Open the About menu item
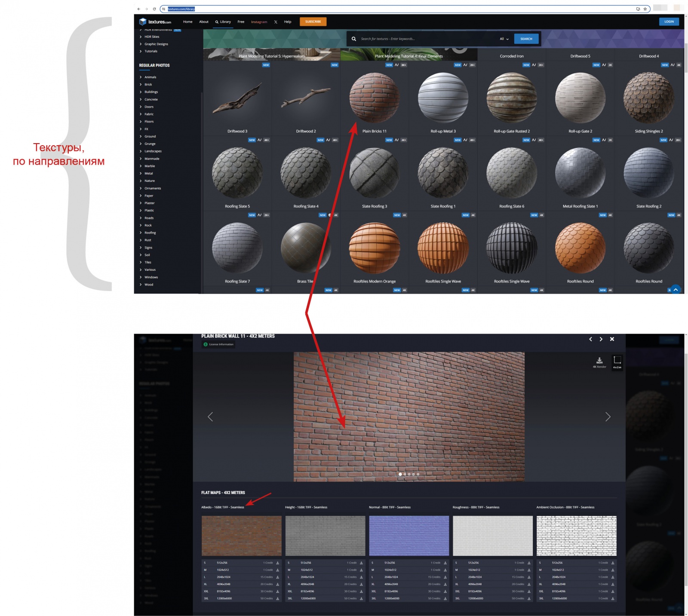Screen dimensions: 688x616 click(204, 21)
